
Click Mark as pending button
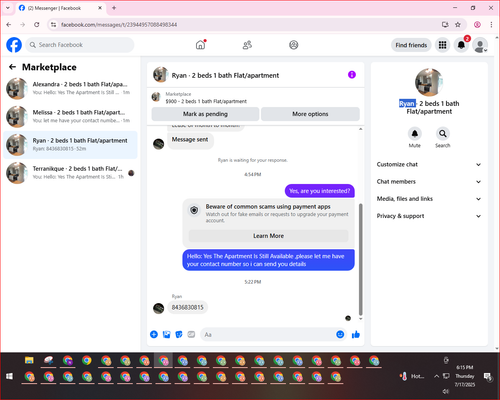click(205, 114)
